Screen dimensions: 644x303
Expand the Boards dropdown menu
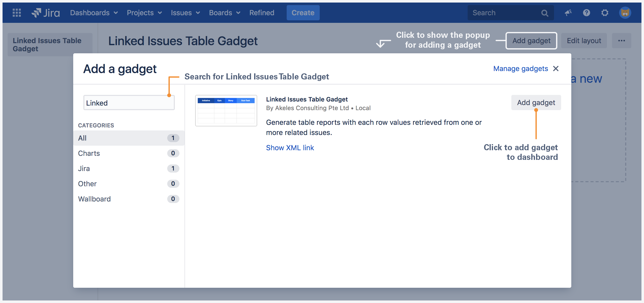(x=225, y=13)
